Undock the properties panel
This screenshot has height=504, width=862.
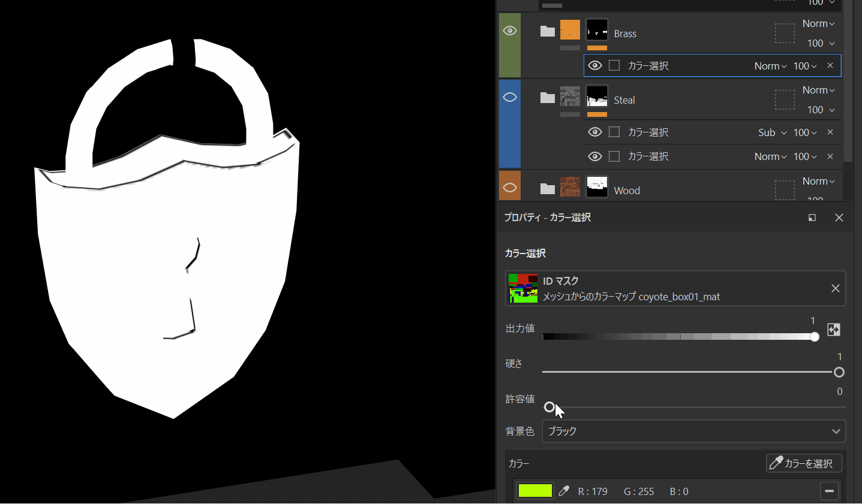click(x=812, y=218)
